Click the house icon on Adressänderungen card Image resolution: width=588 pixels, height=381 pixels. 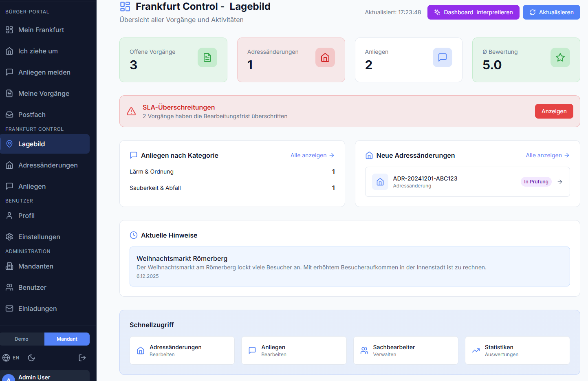(325, 57)
